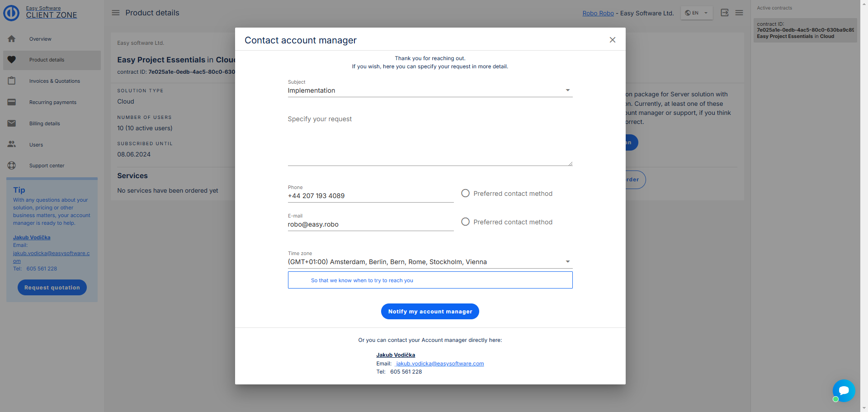Select E-mail as preferred contact method

click(x=465, y=222)
